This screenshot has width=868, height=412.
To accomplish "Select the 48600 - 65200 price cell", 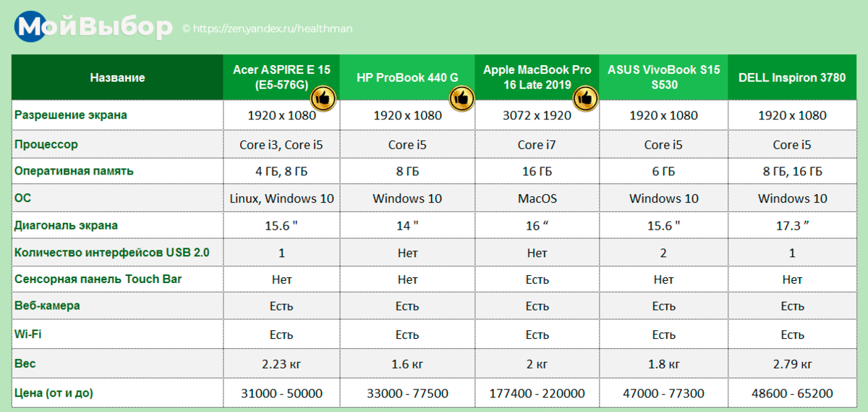I will pos(792,393).
